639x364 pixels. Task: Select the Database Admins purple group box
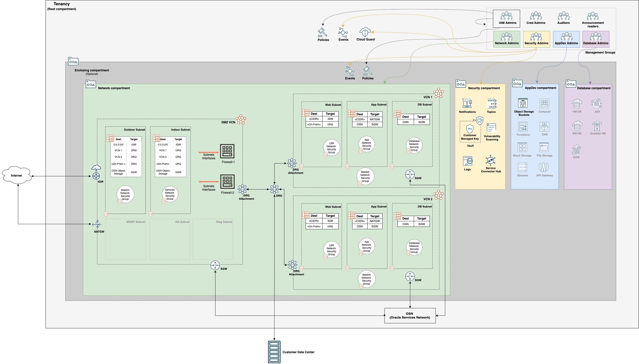(x=596, y=39)
